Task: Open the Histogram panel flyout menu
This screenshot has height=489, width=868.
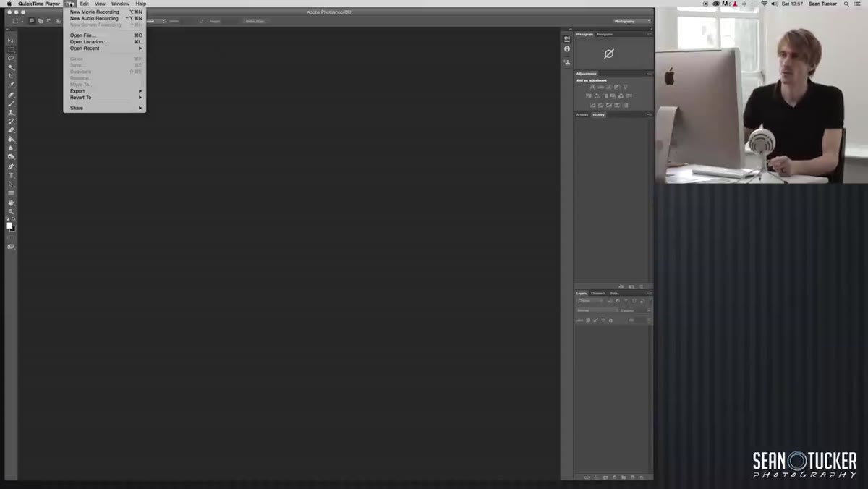Action: coord(650,34)
